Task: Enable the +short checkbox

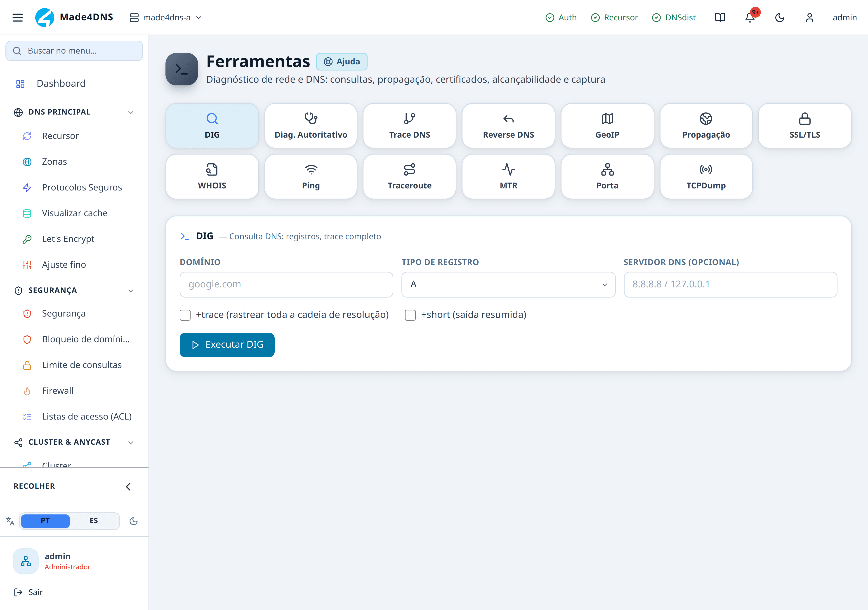Action: tap(410, 315)
